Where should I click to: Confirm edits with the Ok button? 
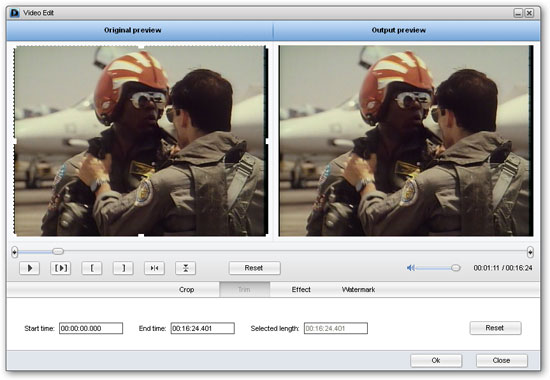point(436,360)
